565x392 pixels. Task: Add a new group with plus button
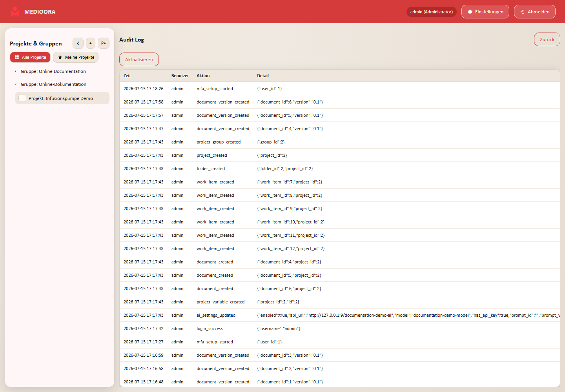coord(91,43)
